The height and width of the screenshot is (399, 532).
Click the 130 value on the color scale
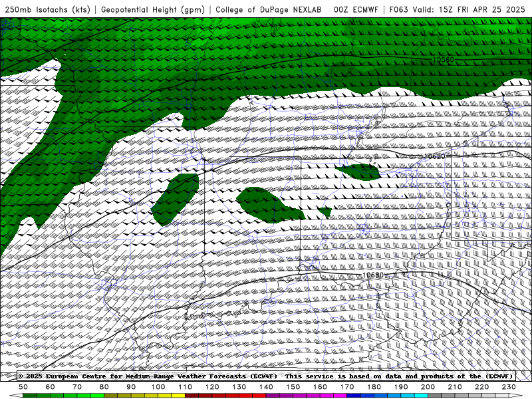(x=239, y=387)
